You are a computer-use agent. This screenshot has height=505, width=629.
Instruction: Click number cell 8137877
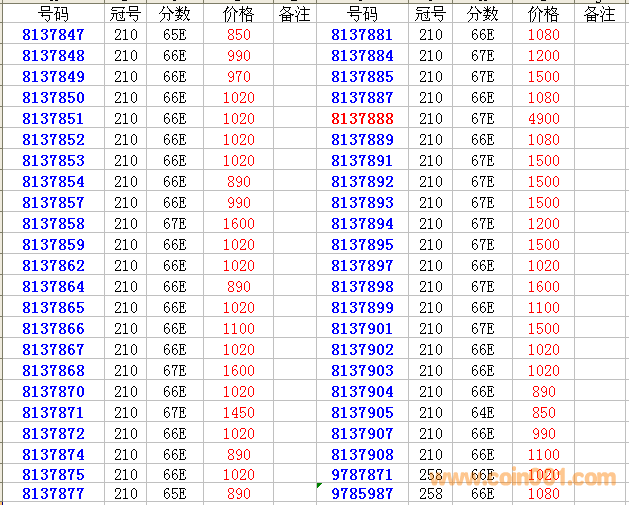[x=53, y=493]
